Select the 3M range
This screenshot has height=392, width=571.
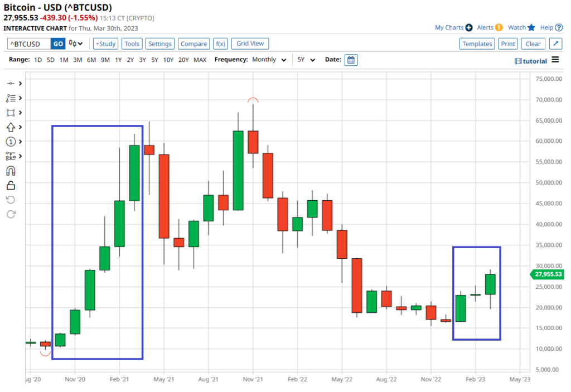[x=77, y=60]
